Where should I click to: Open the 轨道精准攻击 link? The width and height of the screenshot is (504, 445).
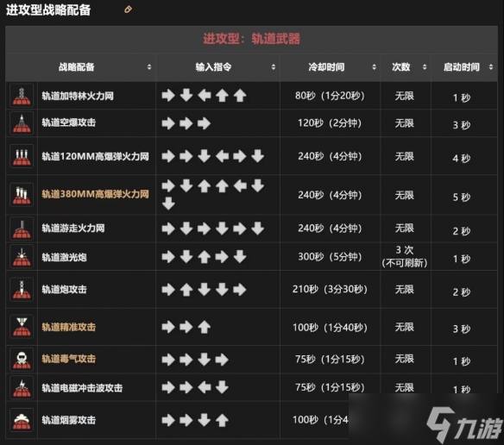point(69,327)
